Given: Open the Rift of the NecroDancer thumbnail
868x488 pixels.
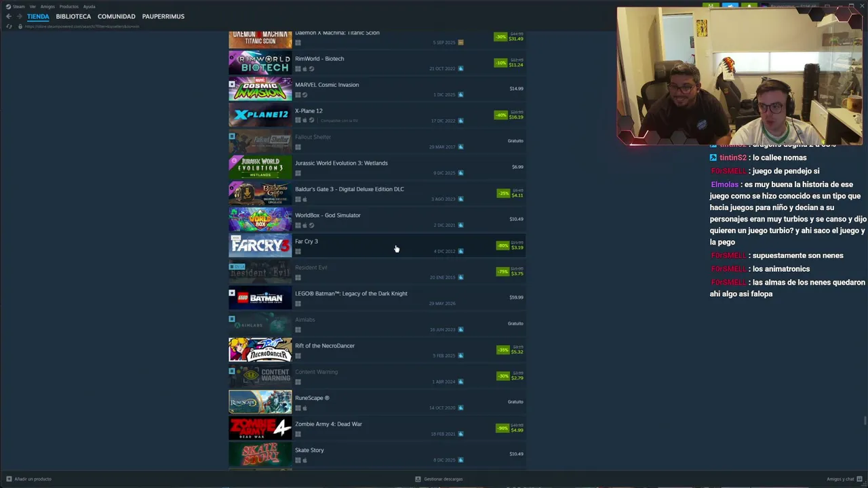Looking at the screenshot, I should [260, 350].
